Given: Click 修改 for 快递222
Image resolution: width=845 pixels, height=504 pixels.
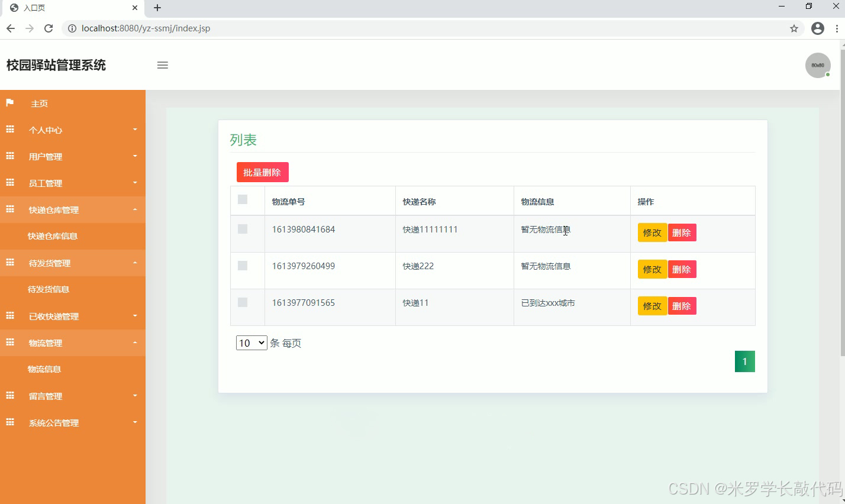Looking at the screenshot, I should pos(652,269).
